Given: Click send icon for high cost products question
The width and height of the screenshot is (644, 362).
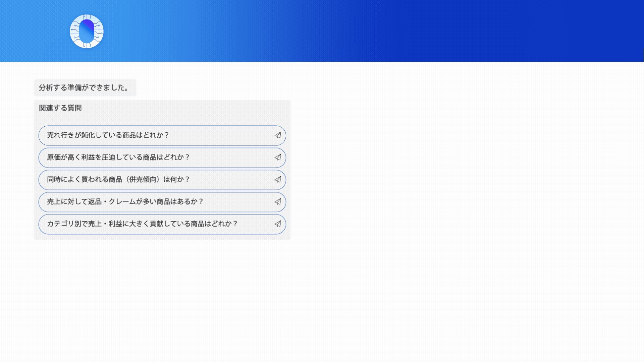Looking at the screenshot, I should (278, 157).
